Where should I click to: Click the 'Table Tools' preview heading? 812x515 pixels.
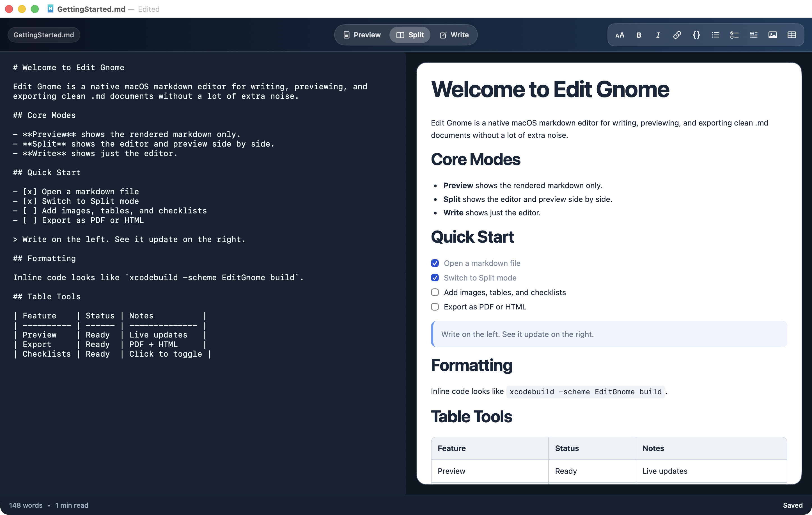[x=471, y=416]
